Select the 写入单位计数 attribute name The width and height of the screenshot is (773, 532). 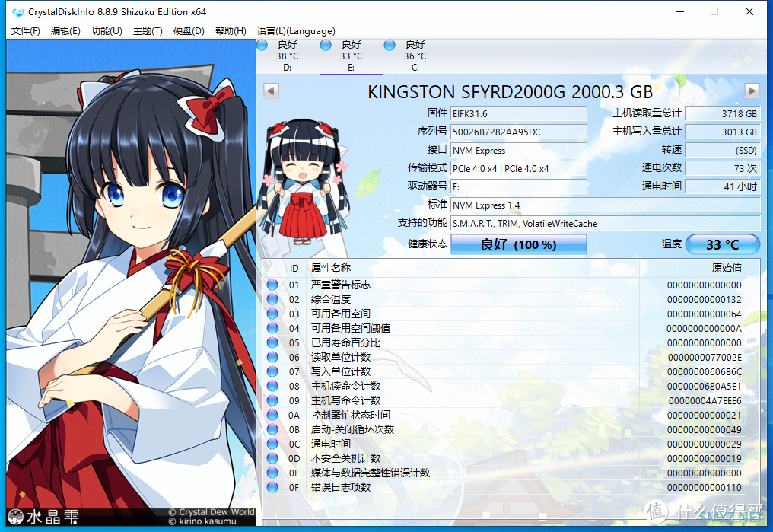coord(341,371)
